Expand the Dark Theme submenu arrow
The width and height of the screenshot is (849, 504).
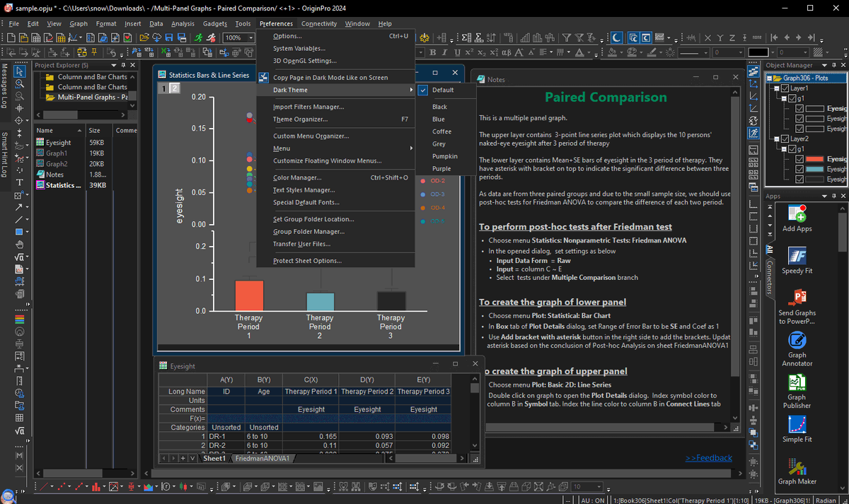click(x=410, y=90)
